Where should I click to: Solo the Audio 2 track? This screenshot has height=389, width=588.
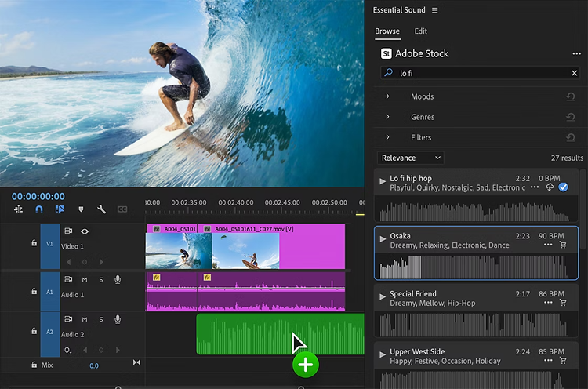point(100,319)
